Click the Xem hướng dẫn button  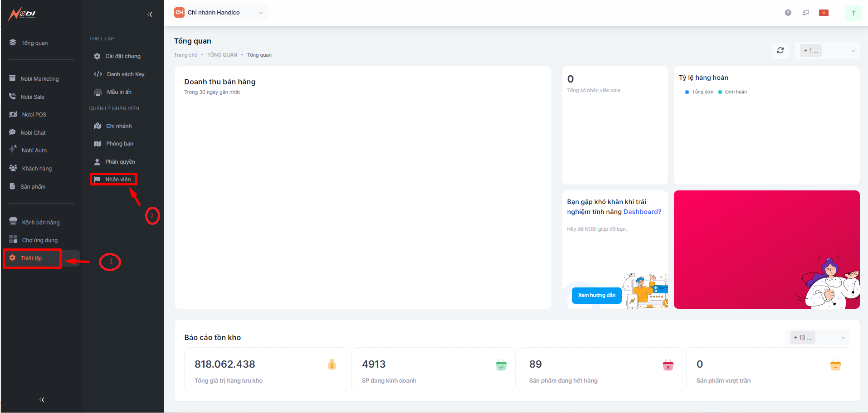596,296
